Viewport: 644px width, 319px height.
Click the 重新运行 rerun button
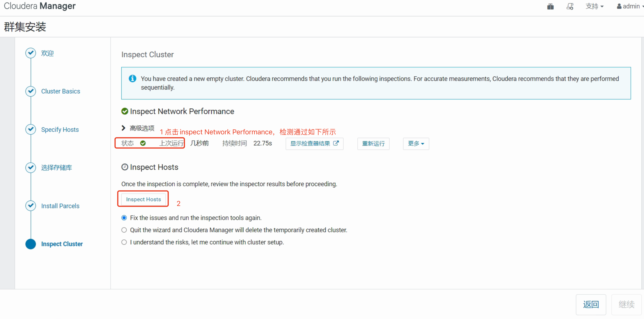tap(373, 143)
